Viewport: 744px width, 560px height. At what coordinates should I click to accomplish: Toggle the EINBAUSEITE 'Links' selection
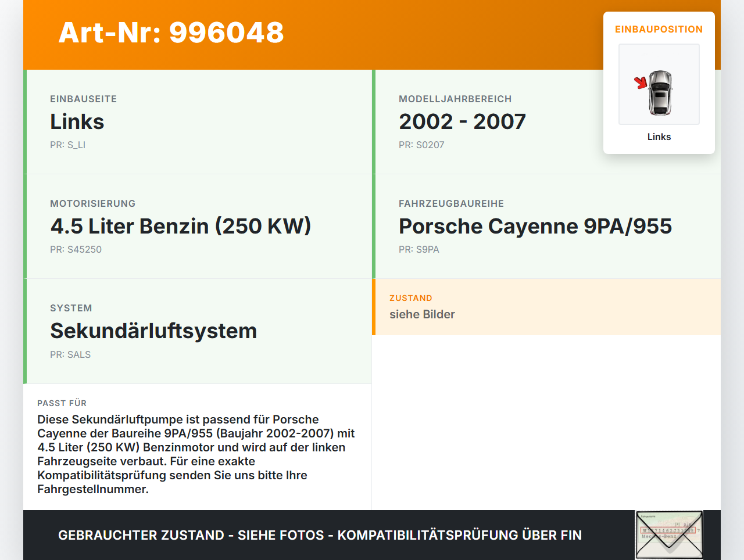[77, 121]
